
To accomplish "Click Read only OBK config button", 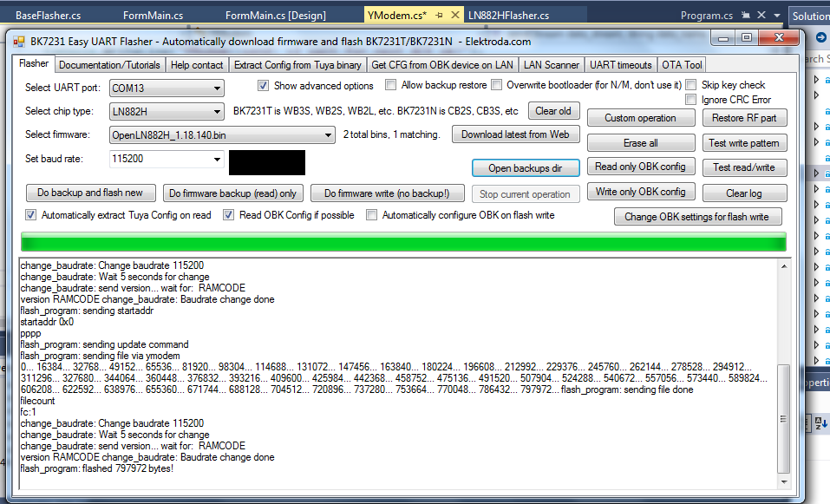I will 641,167.
